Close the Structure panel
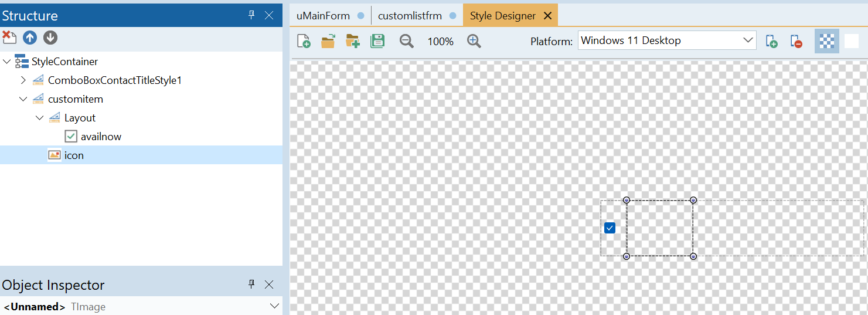 tap(269, 15)
